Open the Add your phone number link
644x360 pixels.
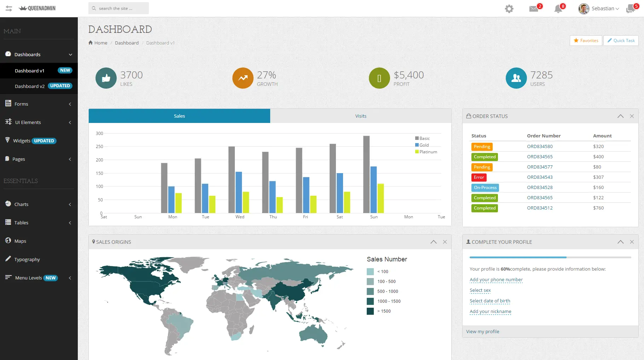(496, 280)
